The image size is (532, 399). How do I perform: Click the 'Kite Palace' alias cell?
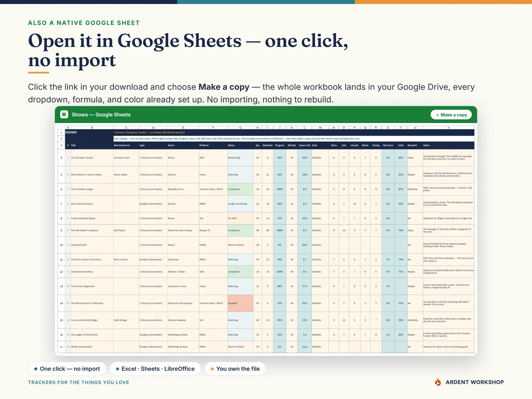126,230
